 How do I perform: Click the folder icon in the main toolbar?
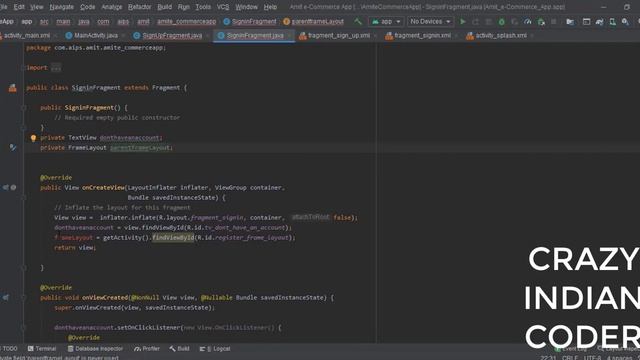click(x=570, y=22)
